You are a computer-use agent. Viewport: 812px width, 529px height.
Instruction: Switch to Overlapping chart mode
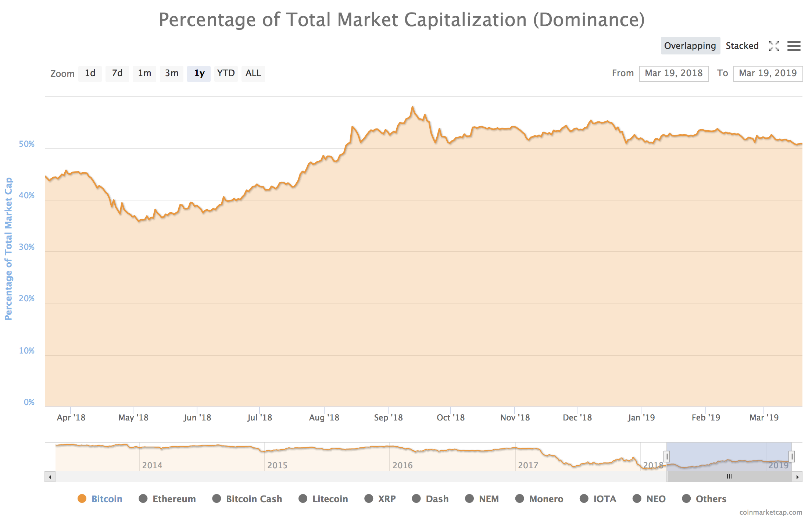[690, 46]
